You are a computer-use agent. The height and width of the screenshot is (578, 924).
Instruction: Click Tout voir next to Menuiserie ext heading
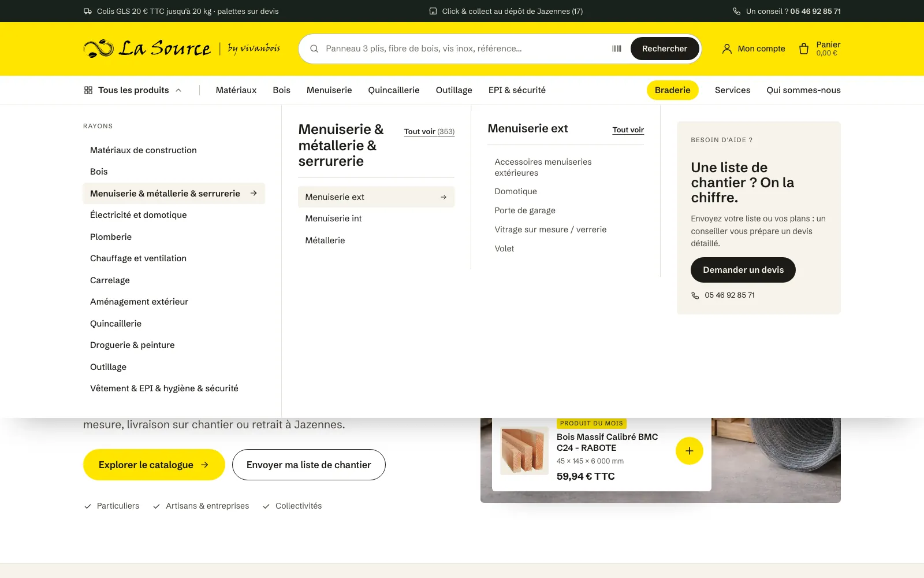(x=628, y=130)
